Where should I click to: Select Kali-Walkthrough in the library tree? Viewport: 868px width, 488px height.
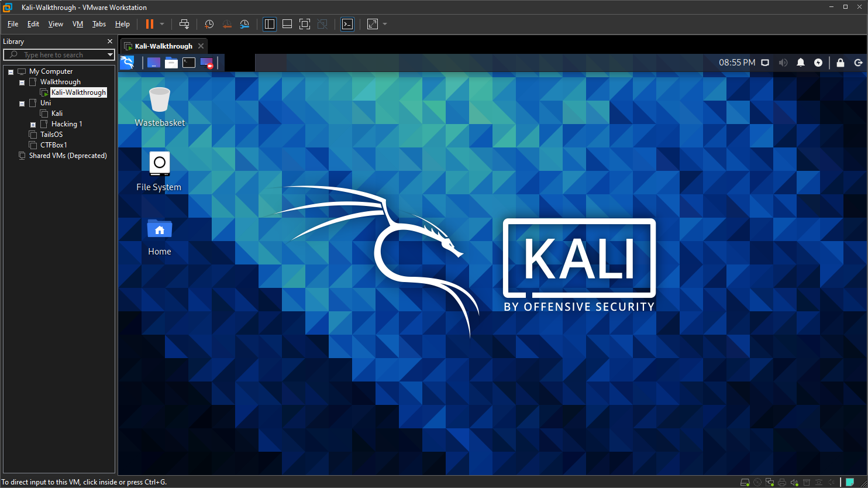coord(78,92)
